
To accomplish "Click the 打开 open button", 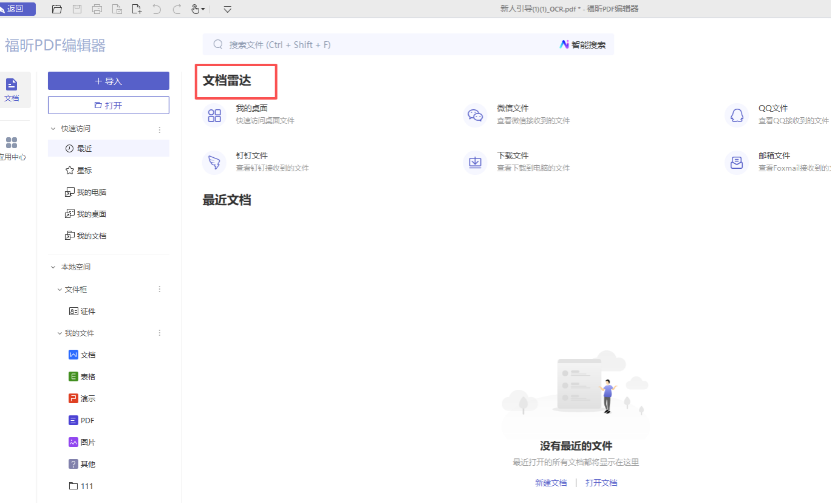I will tap(108, 105).
